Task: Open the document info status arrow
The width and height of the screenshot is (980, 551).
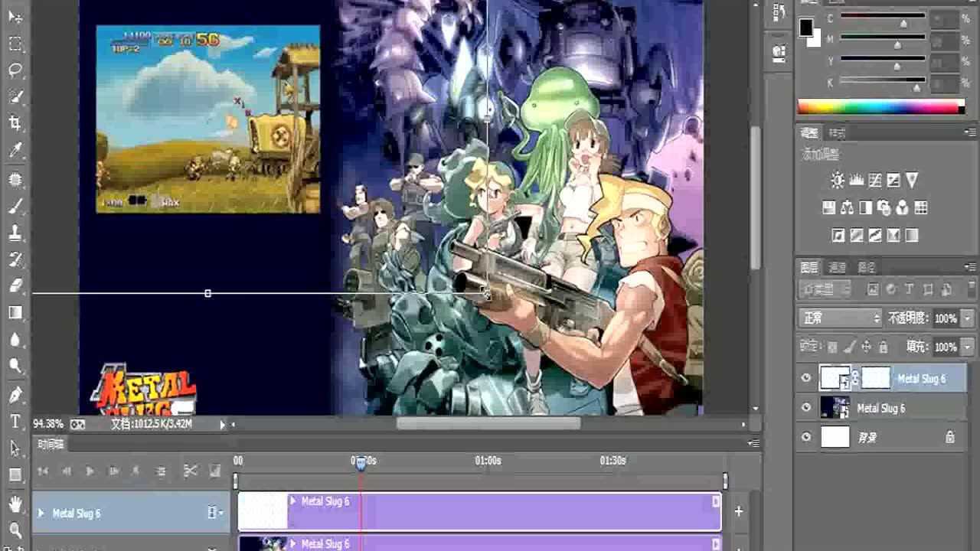Action: pyautogui.click(x=223, y=424)
